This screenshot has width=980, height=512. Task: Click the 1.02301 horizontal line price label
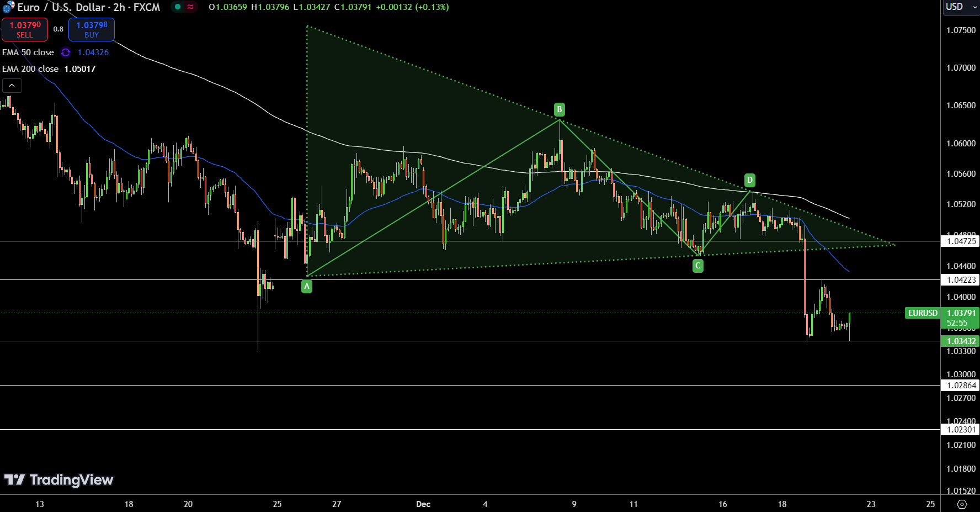961,430
